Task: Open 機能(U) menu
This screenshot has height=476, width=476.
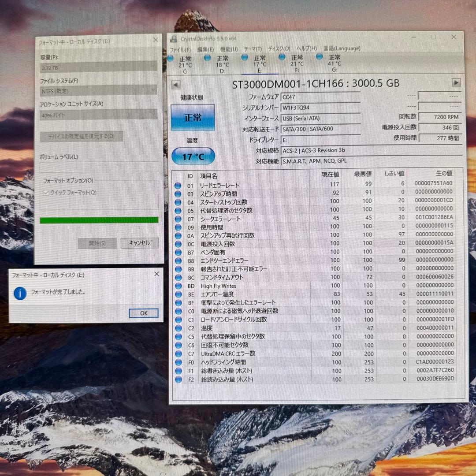Action: click(229, 49)
